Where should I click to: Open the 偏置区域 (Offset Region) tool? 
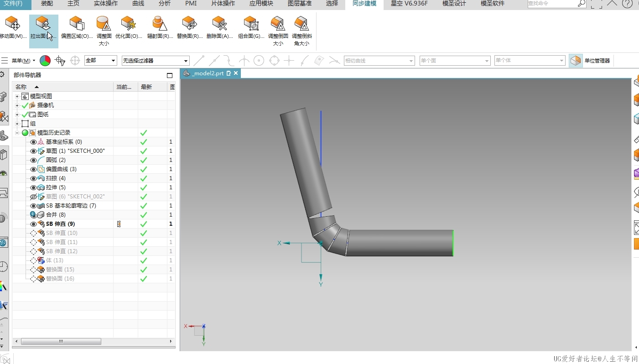pos(77,28)
